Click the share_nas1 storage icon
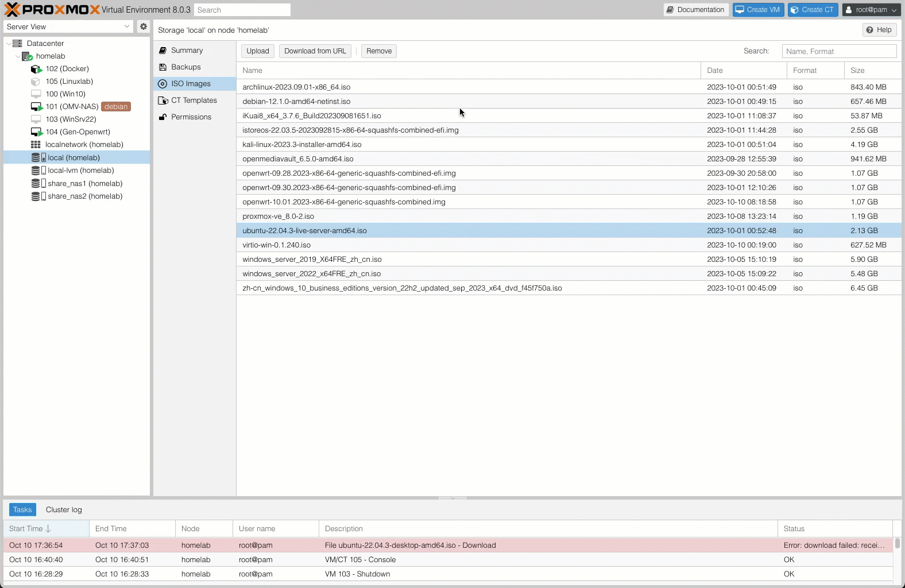This screenshot has width=905, height=588. tap(38, 183)
